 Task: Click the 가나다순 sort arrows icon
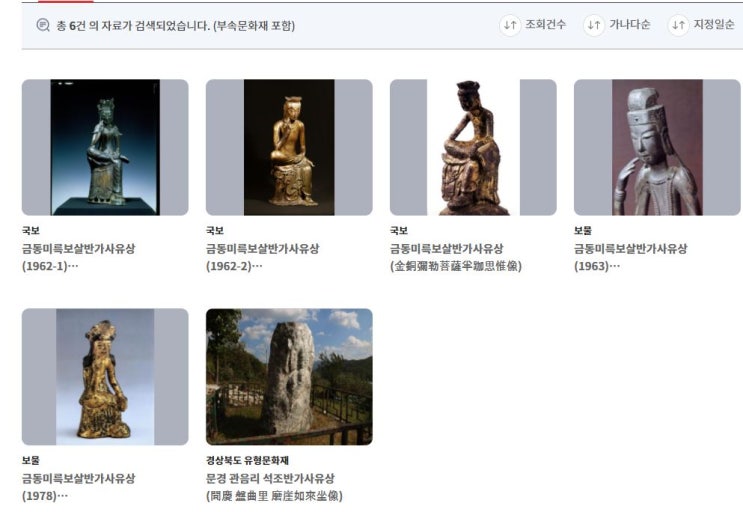tap(594, 25)
